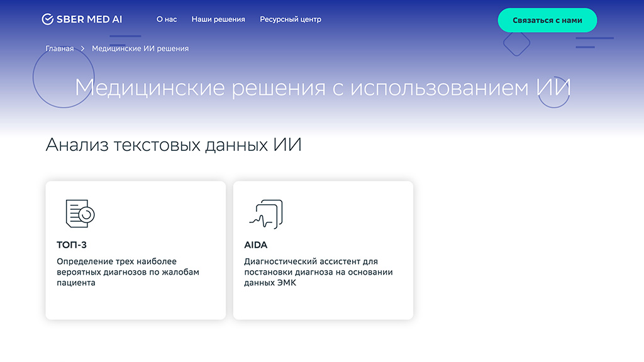Open the AIDA card title
Viewport: 644px width, 362px height.
[255, 245]
